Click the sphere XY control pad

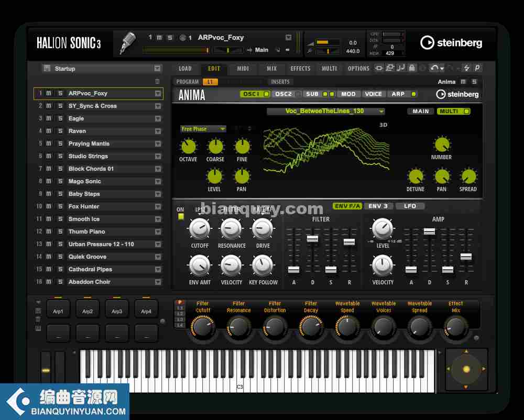pos(466,369)
